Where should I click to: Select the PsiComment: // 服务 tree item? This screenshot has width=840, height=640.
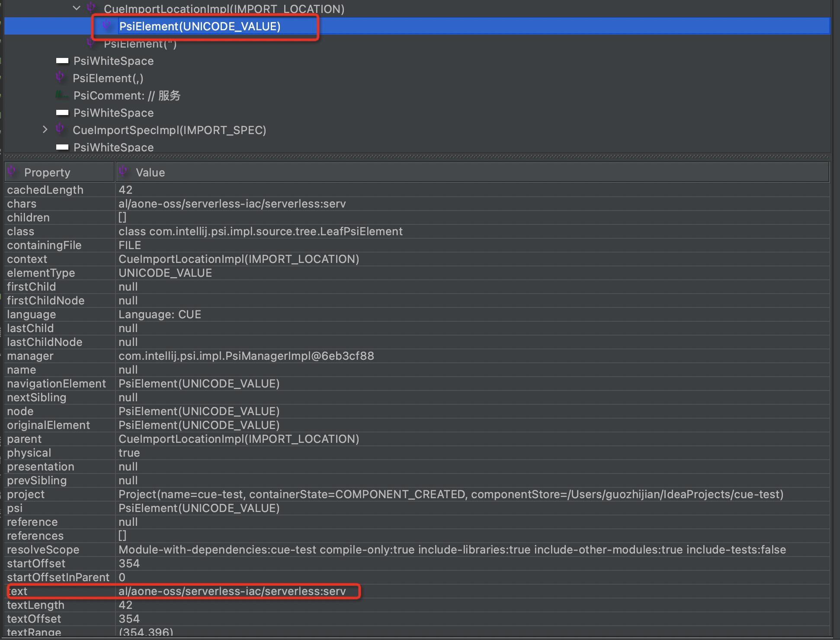(126, 95)
